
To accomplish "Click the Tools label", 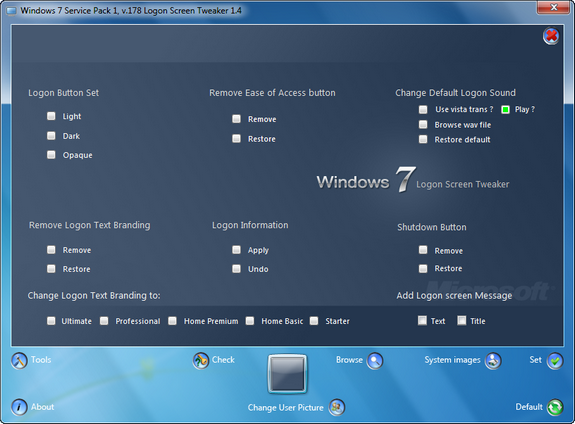I will [41, 360].
